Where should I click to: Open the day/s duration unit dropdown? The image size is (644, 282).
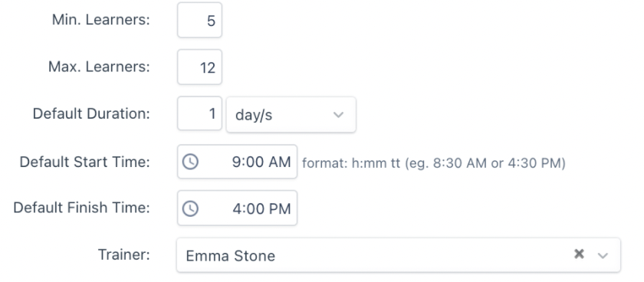pos(291,114)
